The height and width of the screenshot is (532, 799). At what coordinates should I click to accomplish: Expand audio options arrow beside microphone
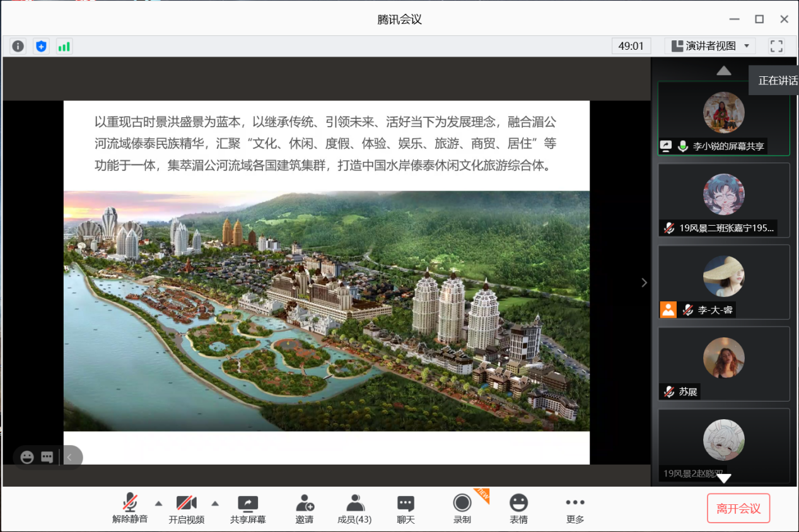click(158, 503)
